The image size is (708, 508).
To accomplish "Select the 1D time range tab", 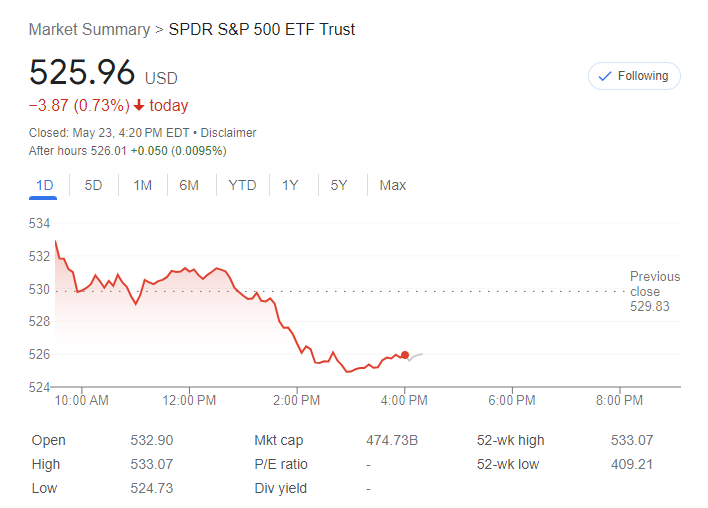I will click(x=44, y=185).
